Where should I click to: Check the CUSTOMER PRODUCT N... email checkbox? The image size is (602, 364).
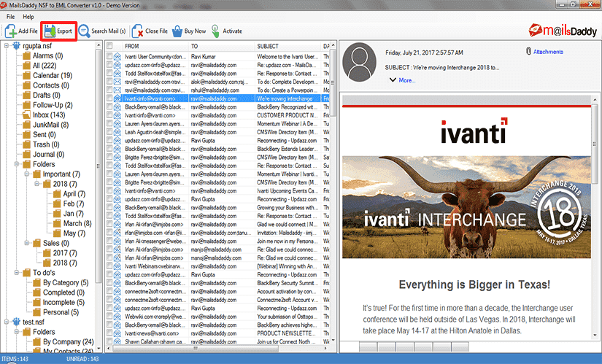tap(109, 115)
